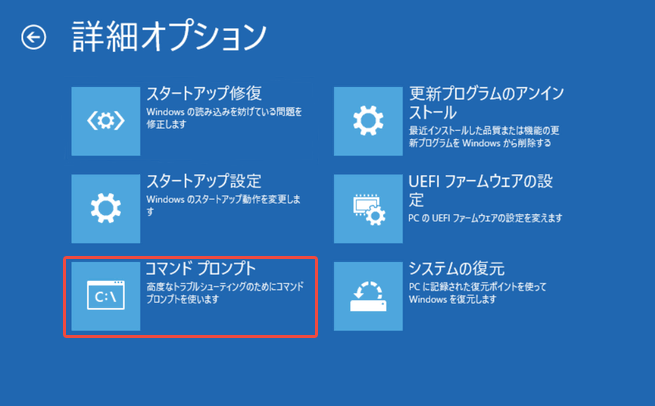This screenshot has height=406, width=655.
Task: Click text 'PC の UEFI ファームウェアの設定を変えます'
Action: click(485, 218)
